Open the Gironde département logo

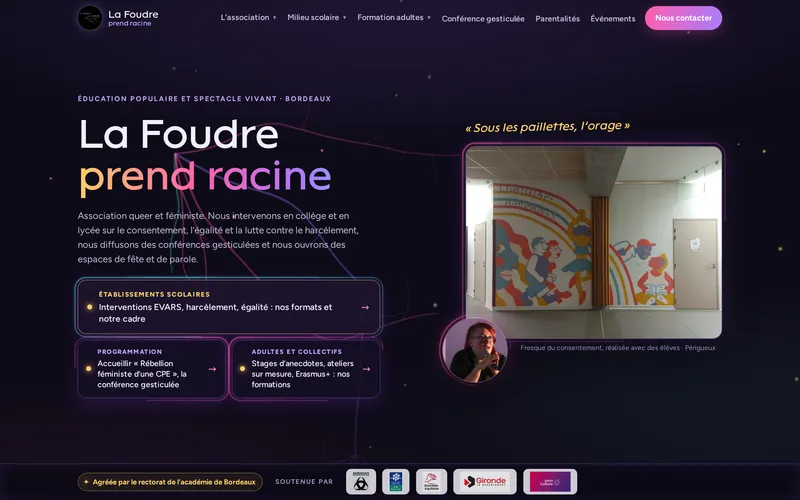[x=485, y=482]
